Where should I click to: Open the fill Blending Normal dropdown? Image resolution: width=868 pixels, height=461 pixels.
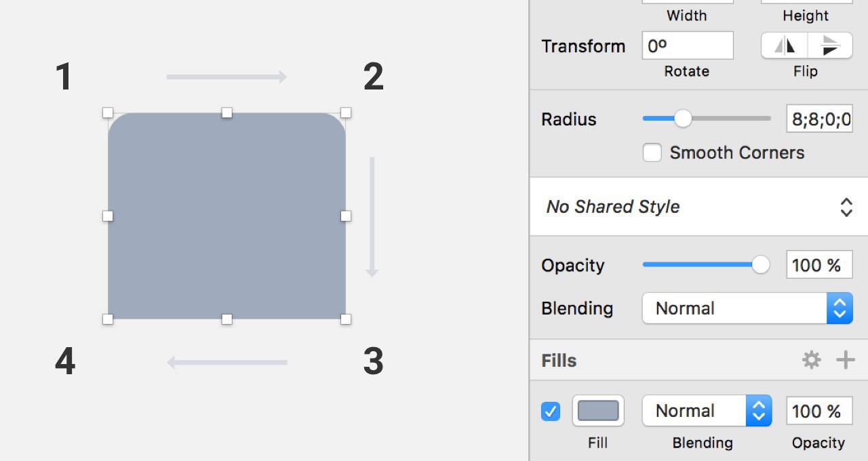click(x=706, y=411)
